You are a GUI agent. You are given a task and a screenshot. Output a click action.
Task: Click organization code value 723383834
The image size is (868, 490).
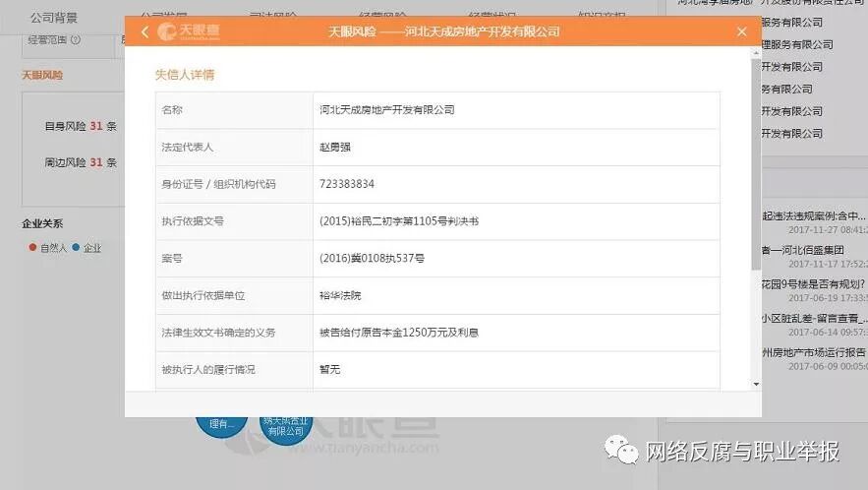click(347, 184)
